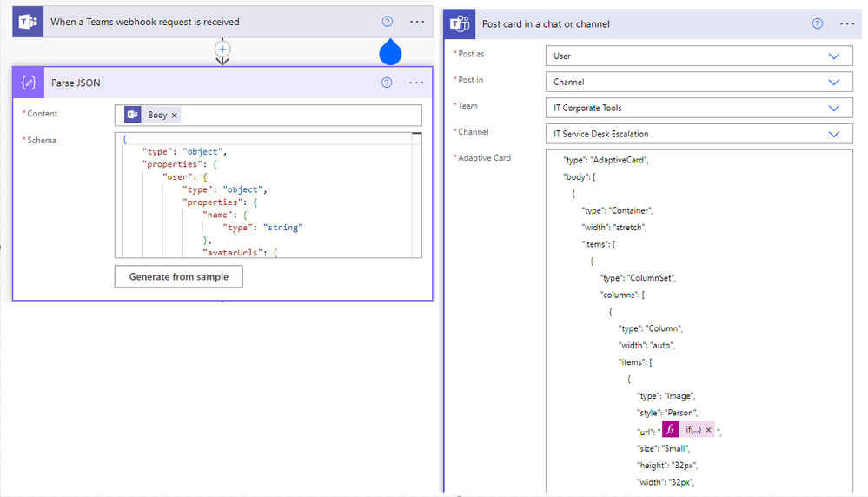Click the "width": "auto" line
This screenshot has width=868, height=497.
(x=647, y=345)
